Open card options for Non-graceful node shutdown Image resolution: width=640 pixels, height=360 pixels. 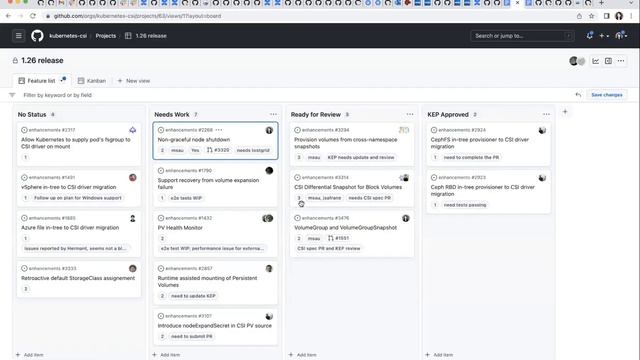[x=219, y=130]
